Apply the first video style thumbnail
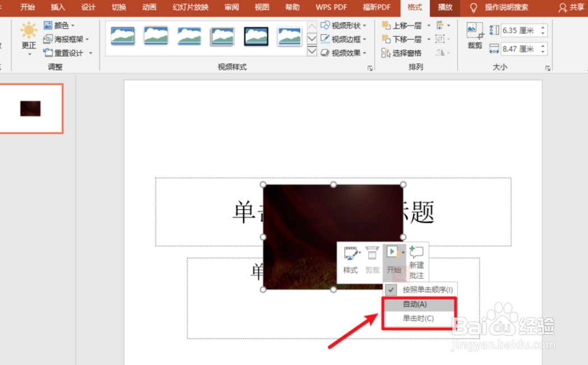 tap(123, 36)
